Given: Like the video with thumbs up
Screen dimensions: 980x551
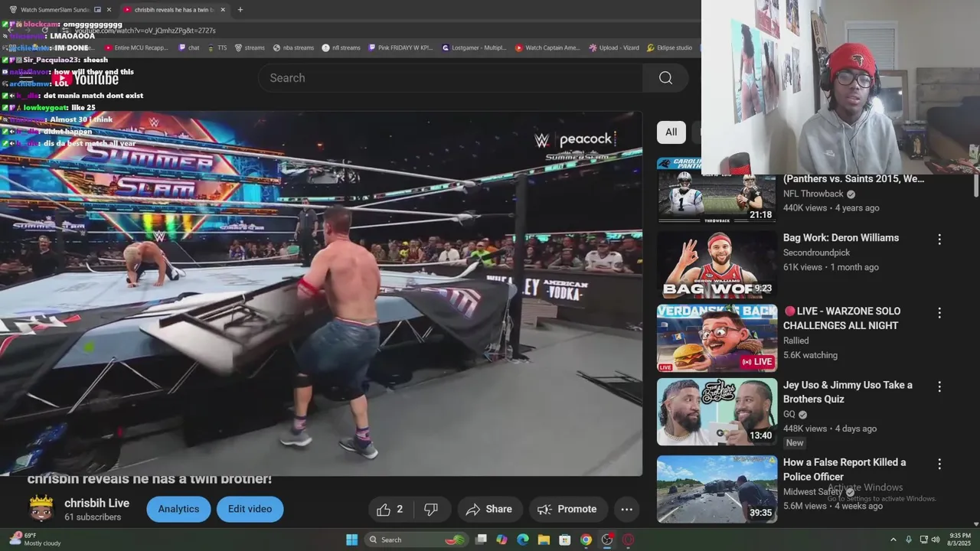Looking at the screenshot, I should (390, 509).
